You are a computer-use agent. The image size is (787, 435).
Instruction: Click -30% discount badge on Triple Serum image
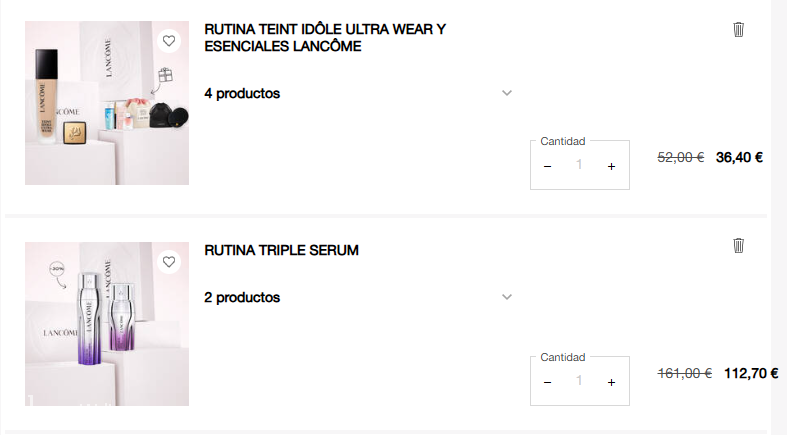tap(57, 269)
